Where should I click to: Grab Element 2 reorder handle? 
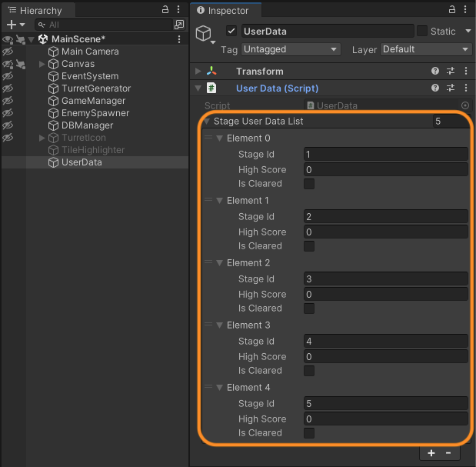(x=208, y=262)
